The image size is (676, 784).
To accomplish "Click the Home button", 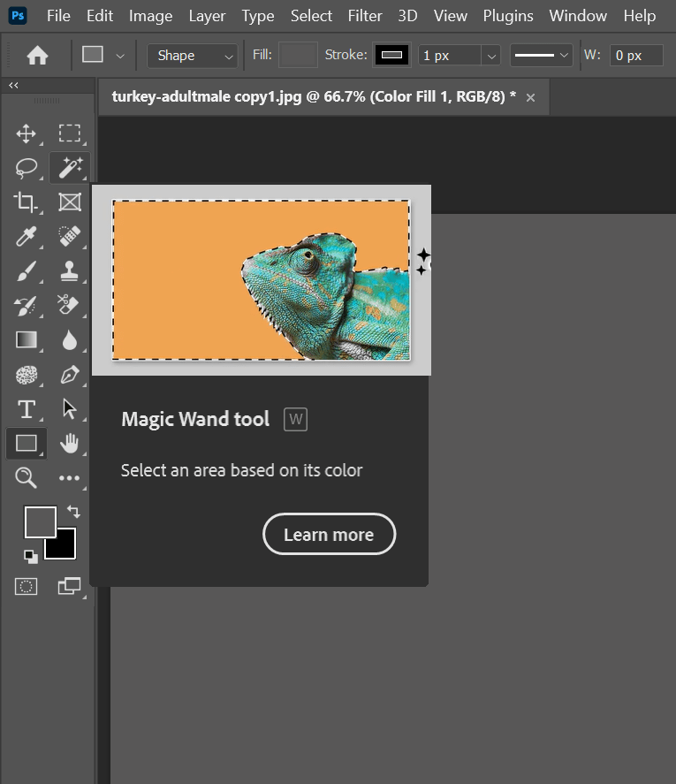I will pyautogui.click(x=37, y=55).
